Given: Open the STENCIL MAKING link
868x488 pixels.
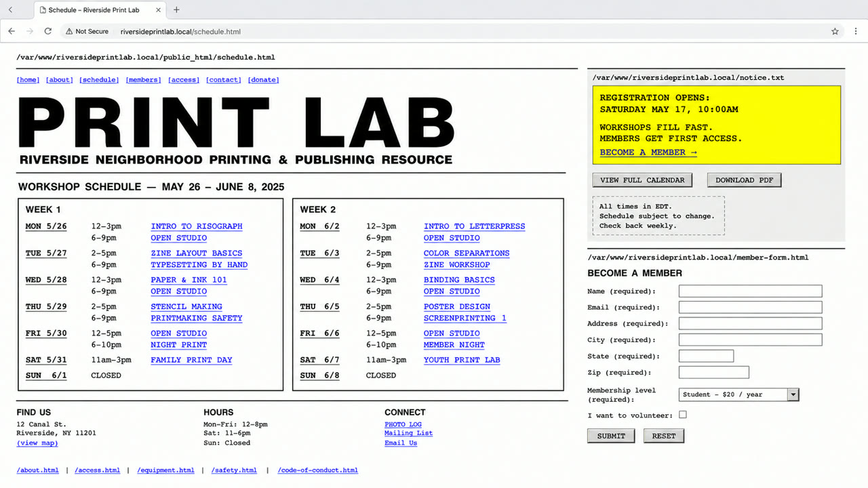Looking at the screenshot, I should coord(186,307).
